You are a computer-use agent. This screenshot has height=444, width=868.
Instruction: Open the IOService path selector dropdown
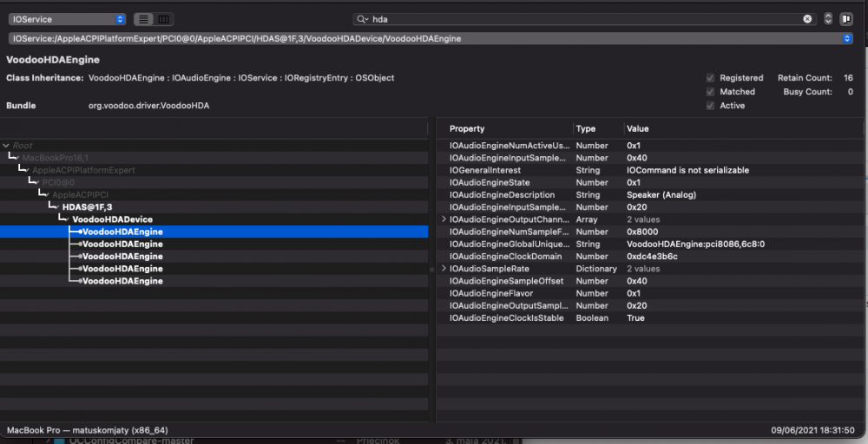(x=431, y=39)
